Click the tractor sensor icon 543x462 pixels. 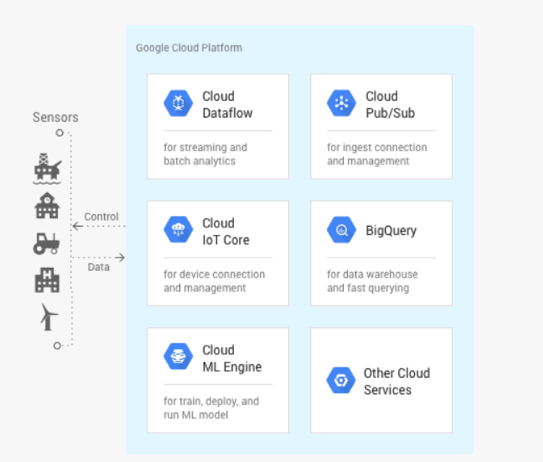pyautogui.click(x=46, y=243)
